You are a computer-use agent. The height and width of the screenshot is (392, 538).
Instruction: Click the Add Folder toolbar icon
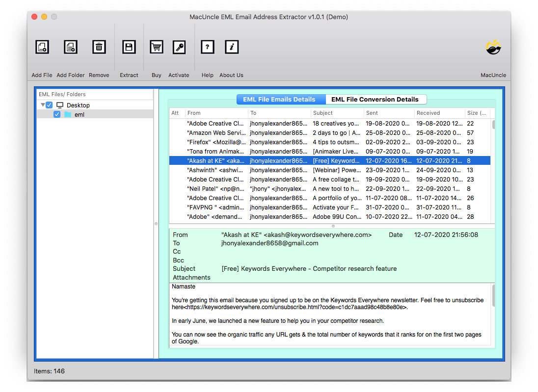(71, 47)
